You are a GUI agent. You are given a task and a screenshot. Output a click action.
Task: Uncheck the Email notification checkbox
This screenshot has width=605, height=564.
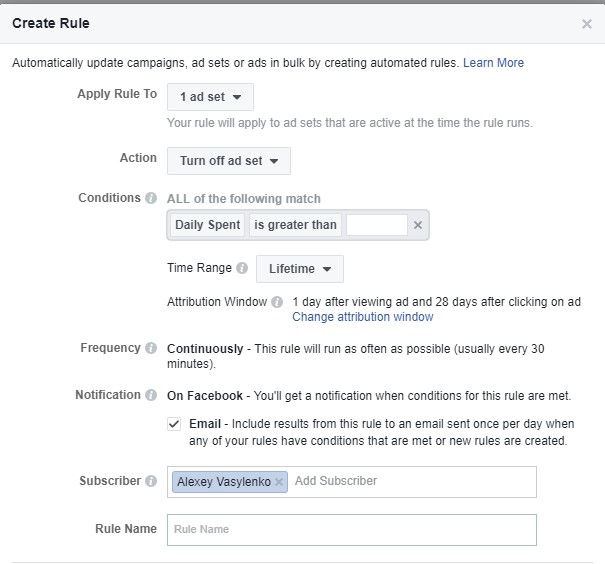pyautogui.click(x=174, y=424)
